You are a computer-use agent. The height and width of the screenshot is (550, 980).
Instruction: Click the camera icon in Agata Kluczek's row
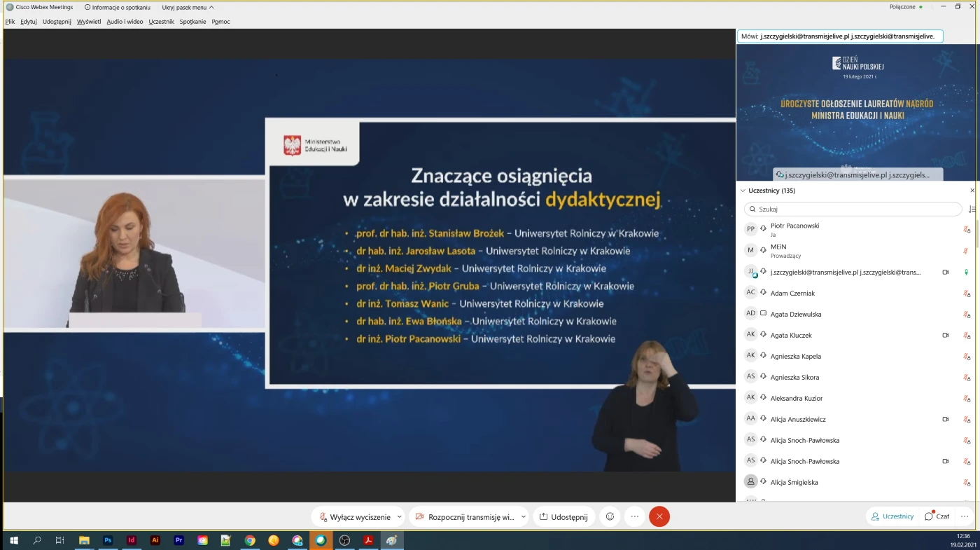click(x=946, y=335)
